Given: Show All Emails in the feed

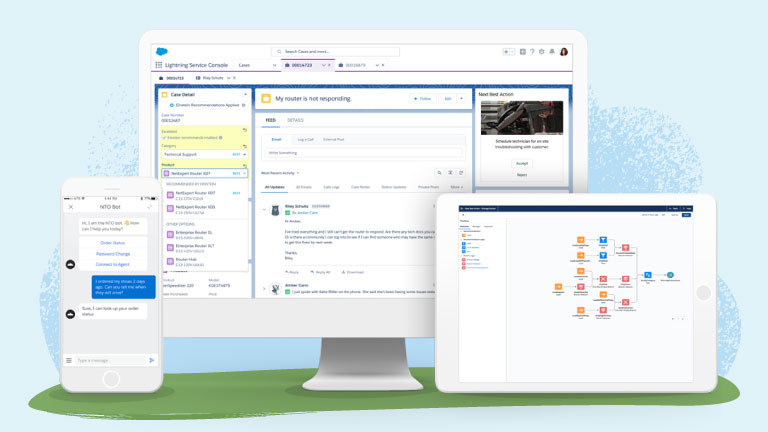Looking at the screenshot, I should pyautogui.click(x=304, y=187).
